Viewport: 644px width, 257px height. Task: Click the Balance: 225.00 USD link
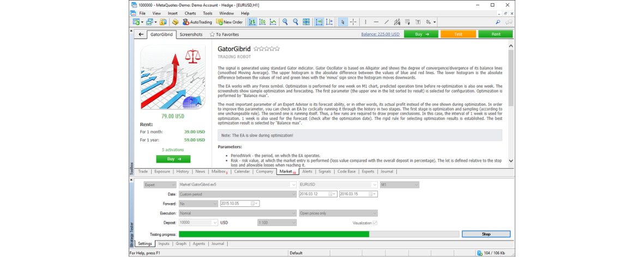click(380, 34)
